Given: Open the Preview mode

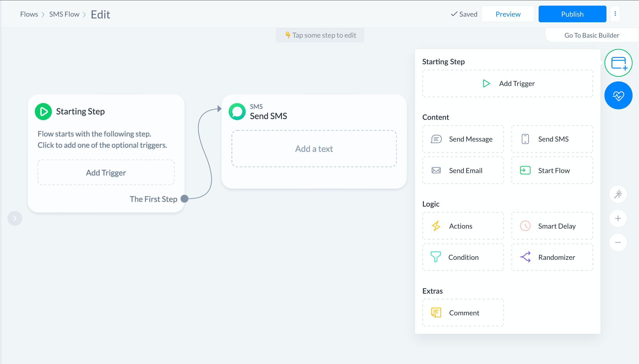Looking at the screenshot, I should 508,14.
